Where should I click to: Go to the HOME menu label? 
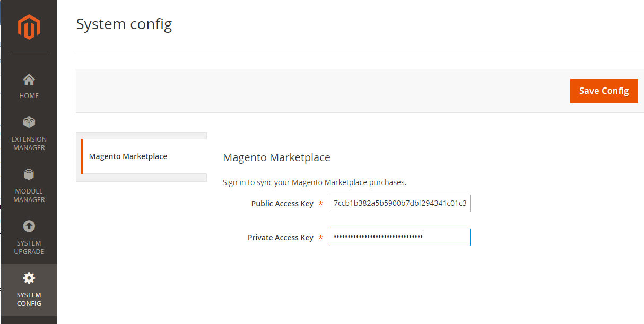tap(29, 96)
